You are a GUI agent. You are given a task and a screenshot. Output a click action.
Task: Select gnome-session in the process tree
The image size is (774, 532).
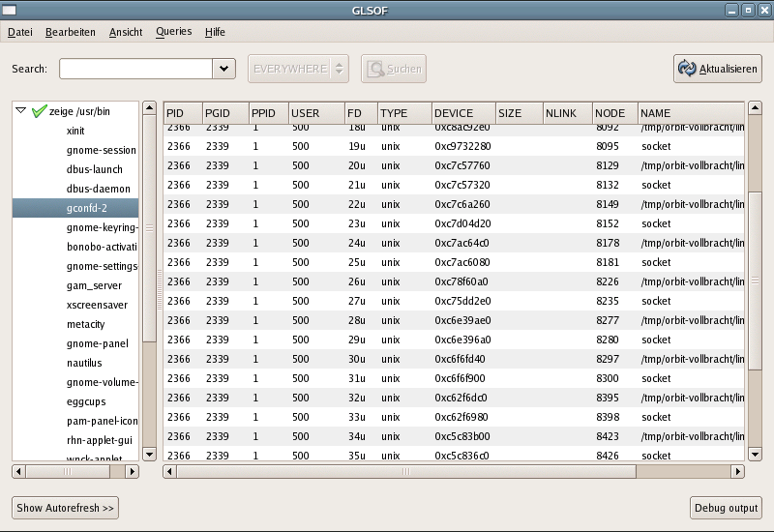(102, 150)
